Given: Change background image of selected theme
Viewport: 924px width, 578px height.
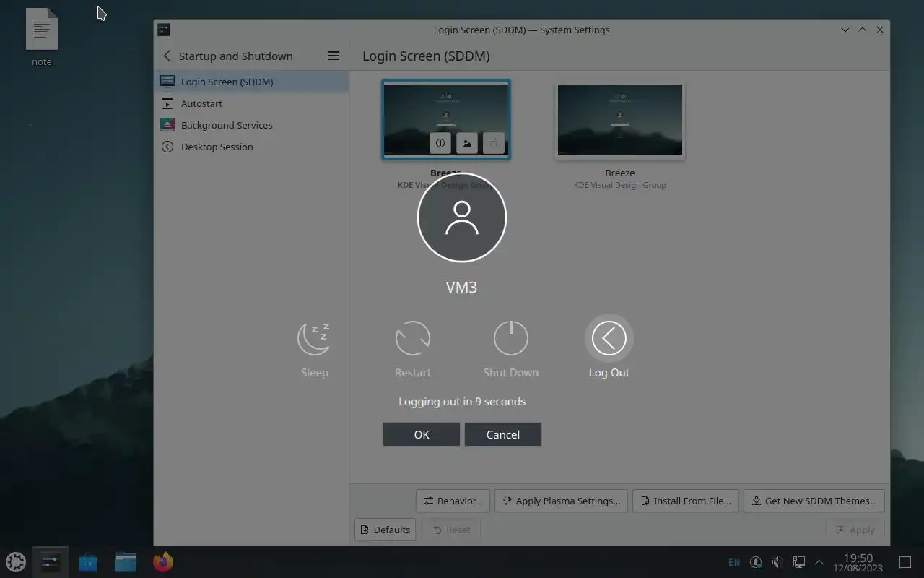Looking at the screenshot, I should (467, 143).
